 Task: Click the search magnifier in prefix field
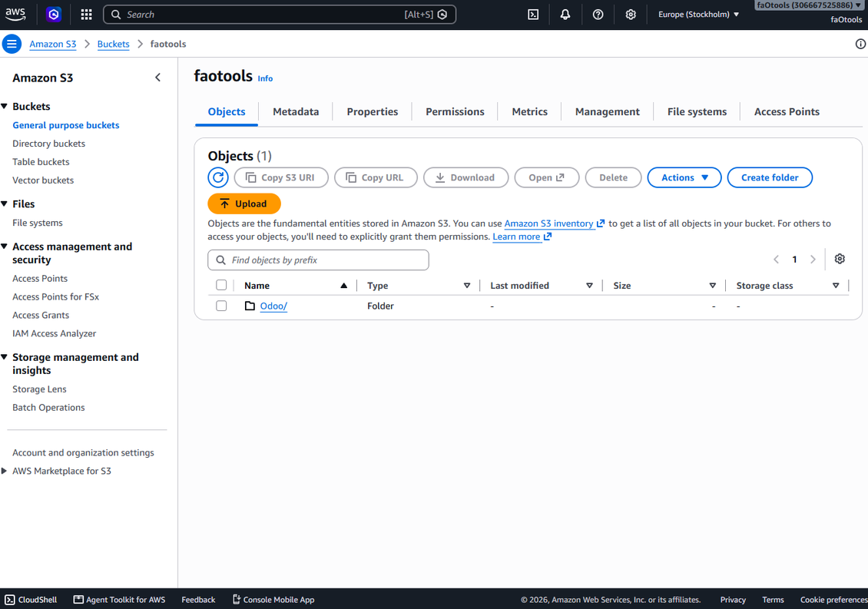[x=221, y=260]
